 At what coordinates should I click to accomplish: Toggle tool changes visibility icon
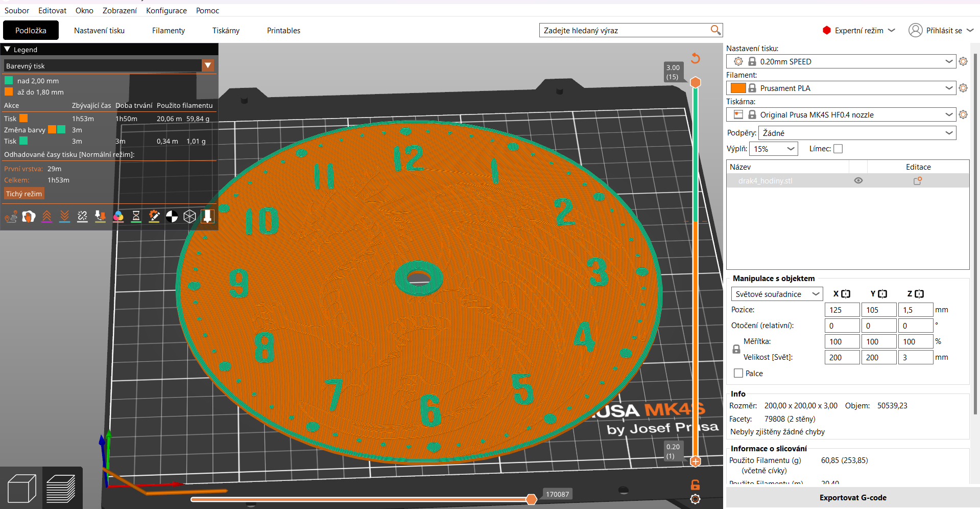tap(100, 217)
